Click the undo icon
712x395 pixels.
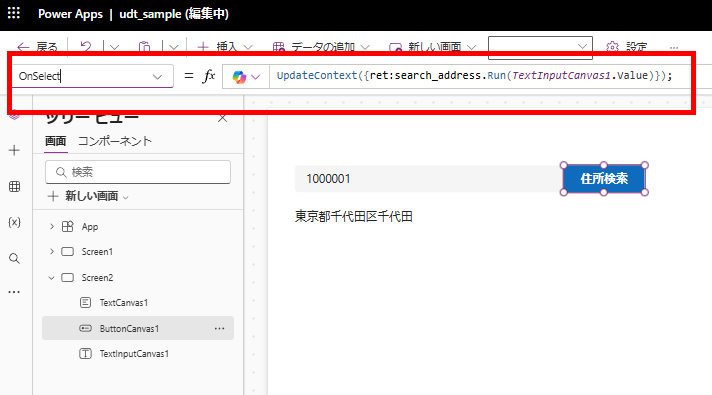click(85, 46)
